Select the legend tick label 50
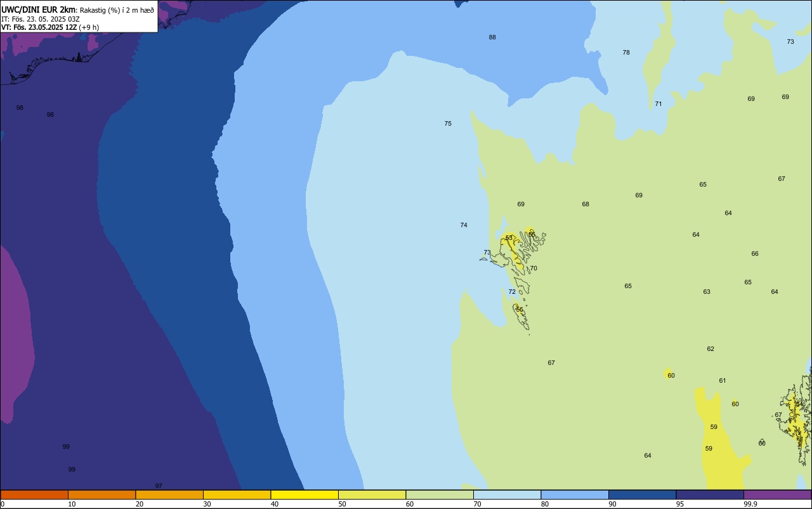The width and height of the screenshot is (812, 509). pos(342,504)
